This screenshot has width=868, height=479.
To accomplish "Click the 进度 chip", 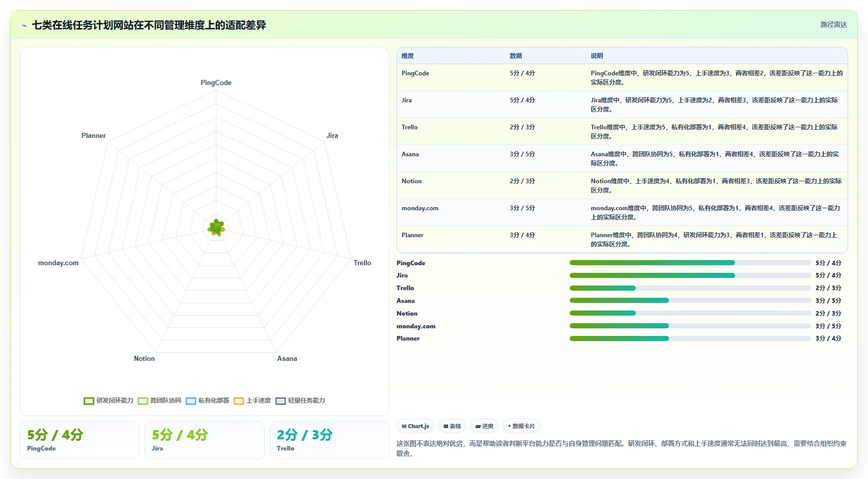I will pos(484,426).
